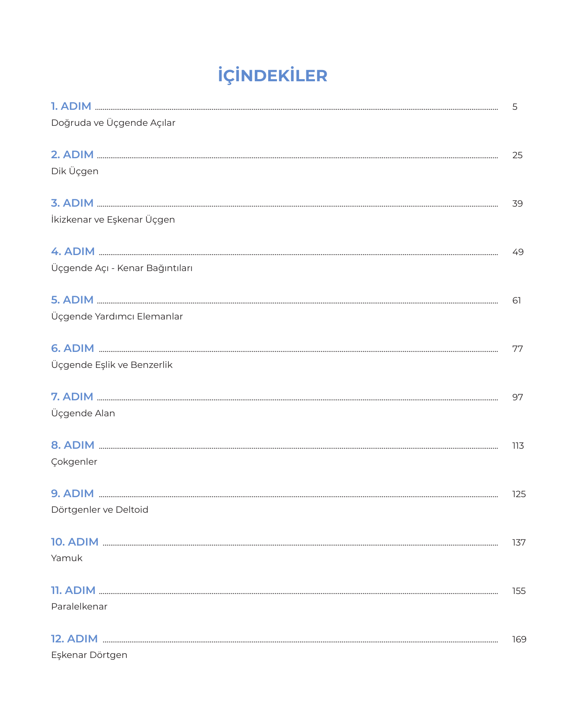Image resolution: width=575 pixels, height=728 pixels.
Task: Open the Üçgende Alan chapter
Action: click(x=83, y=413)
